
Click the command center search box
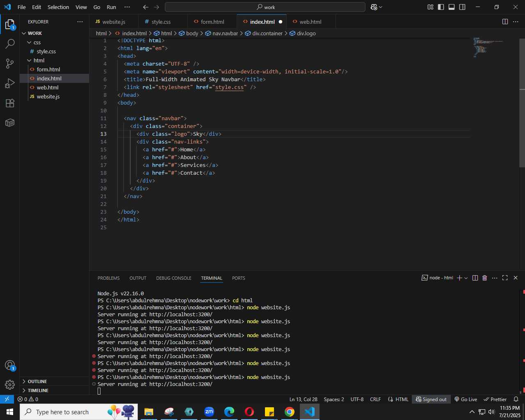click(x=265, y=7)
